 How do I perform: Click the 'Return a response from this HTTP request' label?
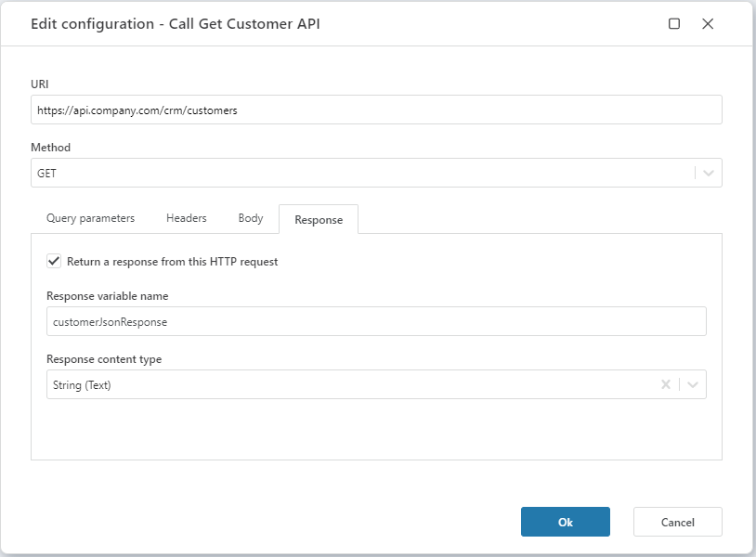click(x=172, y=262)
